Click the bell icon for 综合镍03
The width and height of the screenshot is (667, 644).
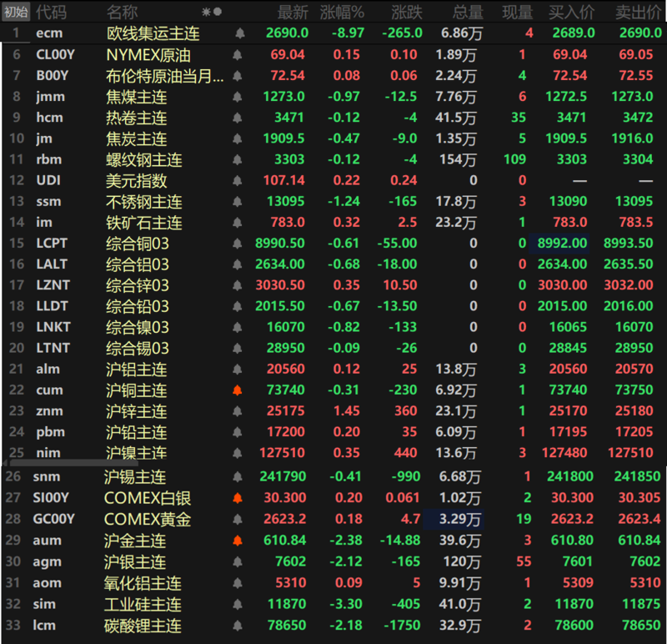coord(238,327)
